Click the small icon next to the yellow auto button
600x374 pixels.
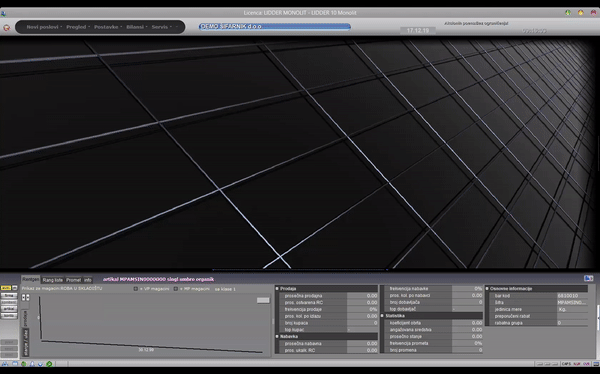click(15, 288)
